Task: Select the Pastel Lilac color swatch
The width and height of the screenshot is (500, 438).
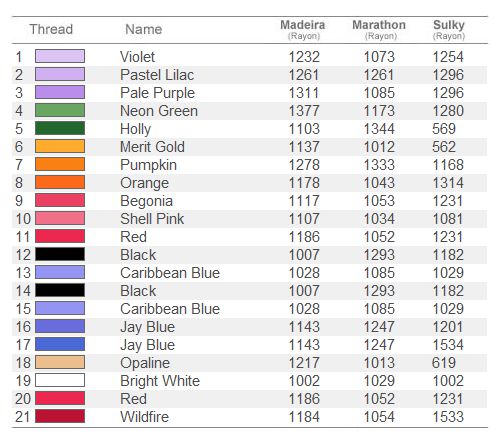Action: pos(60,74)
